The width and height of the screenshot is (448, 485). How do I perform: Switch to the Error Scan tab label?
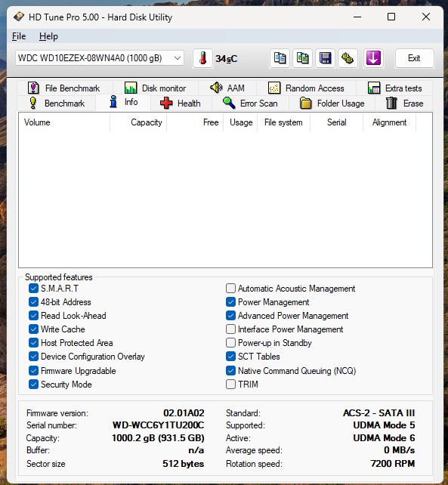(258, 103)
